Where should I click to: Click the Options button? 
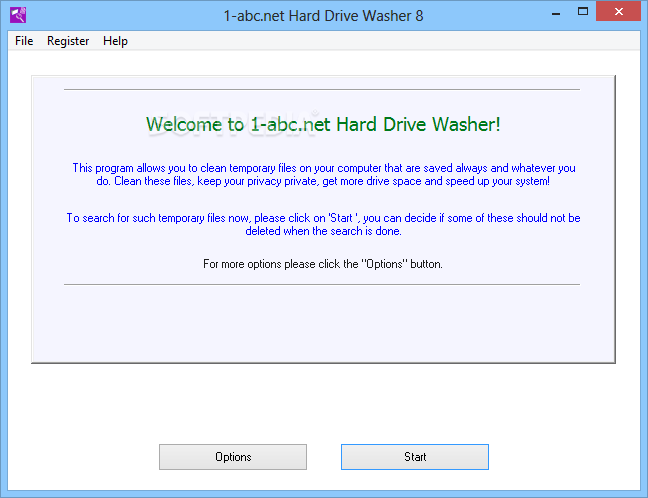[233, 457]
